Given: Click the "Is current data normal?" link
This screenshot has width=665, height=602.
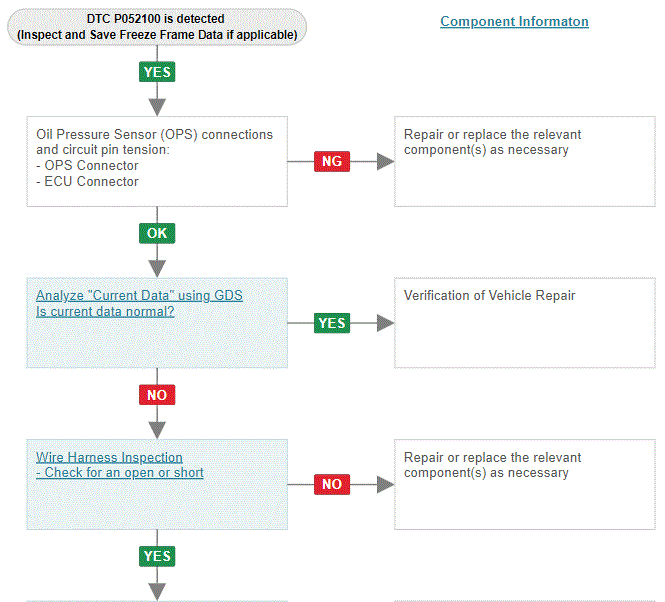Looking at the screenshot, I should point(105,311).
